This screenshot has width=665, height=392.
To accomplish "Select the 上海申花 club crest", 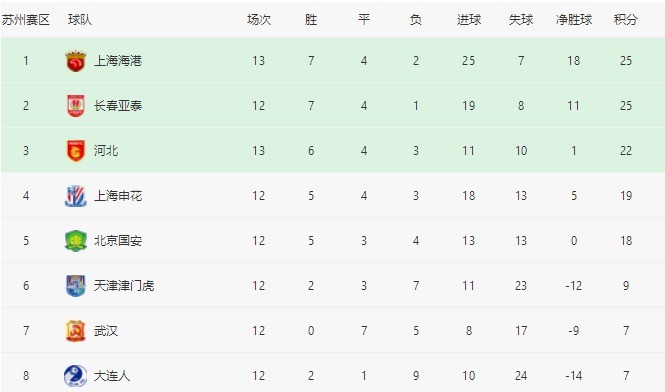I will coord(76,196).
